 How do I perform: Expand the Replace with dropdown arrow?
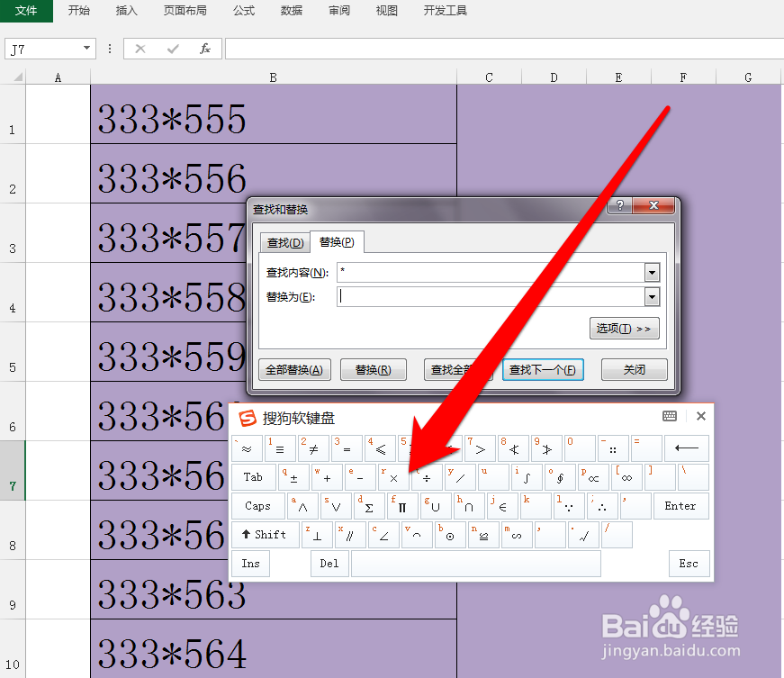tap(652, 297)
